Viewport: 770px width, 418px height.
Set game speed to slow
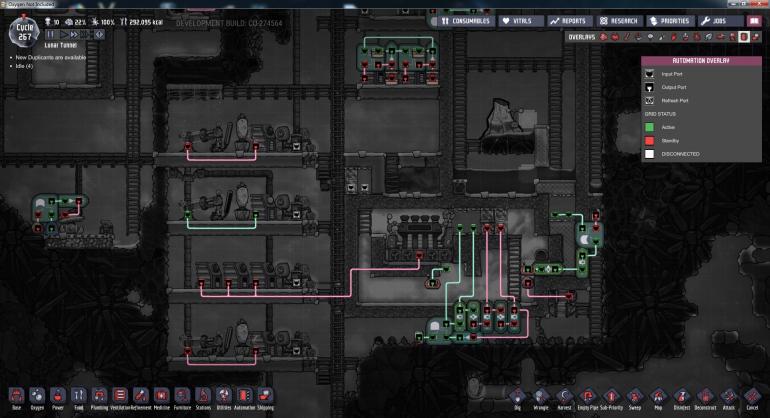[63, 34]
